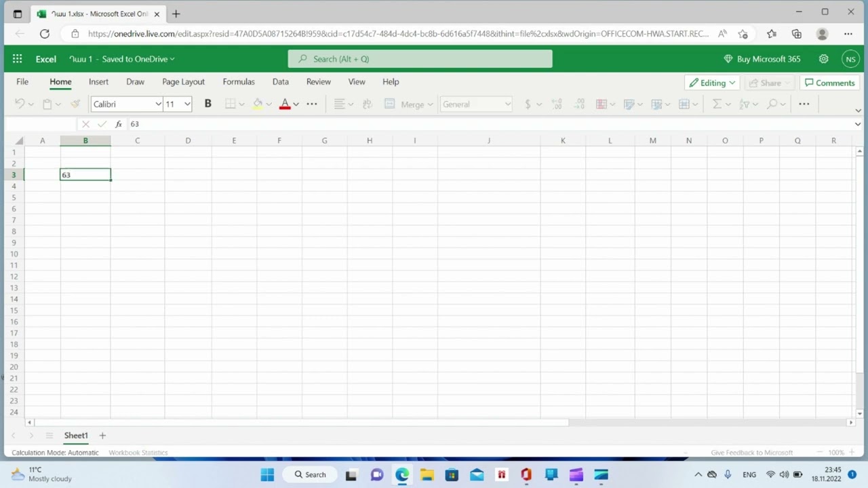Viewport: 868px width, 488px height.
Task: Apply currency dollar format
Action: [528, 104]
